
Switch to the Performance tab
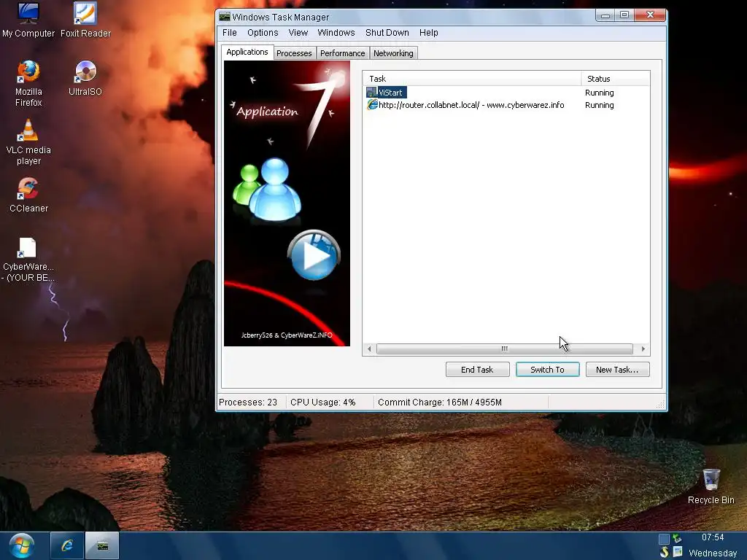click(343, 53)
